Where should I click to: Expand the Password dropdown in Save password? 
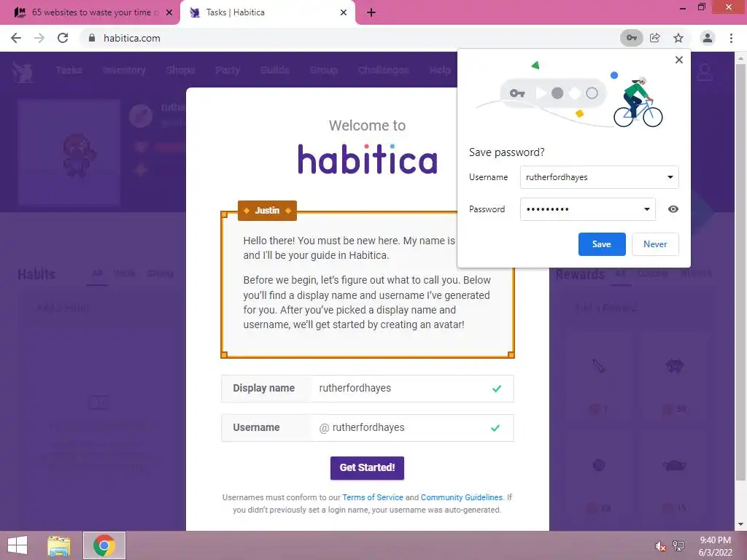(x=647, y=209)
